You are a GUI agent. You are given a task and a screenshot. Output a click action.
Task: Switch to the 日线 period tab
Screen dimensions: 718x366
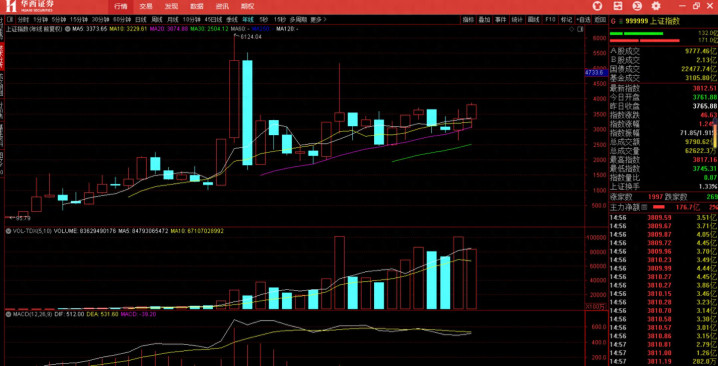click(141, 20)
